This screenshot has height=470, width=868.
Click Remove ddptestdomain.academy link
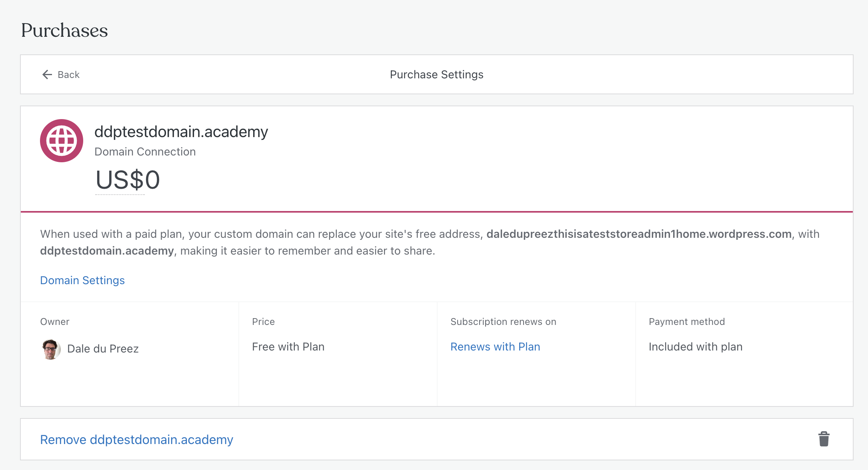tap(136, 440)
